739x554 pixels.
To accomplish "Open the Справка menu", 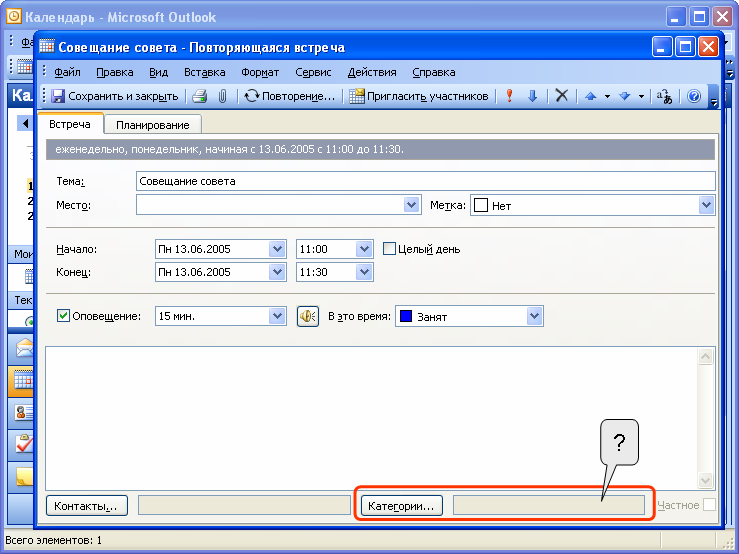I will pos(434,72).
